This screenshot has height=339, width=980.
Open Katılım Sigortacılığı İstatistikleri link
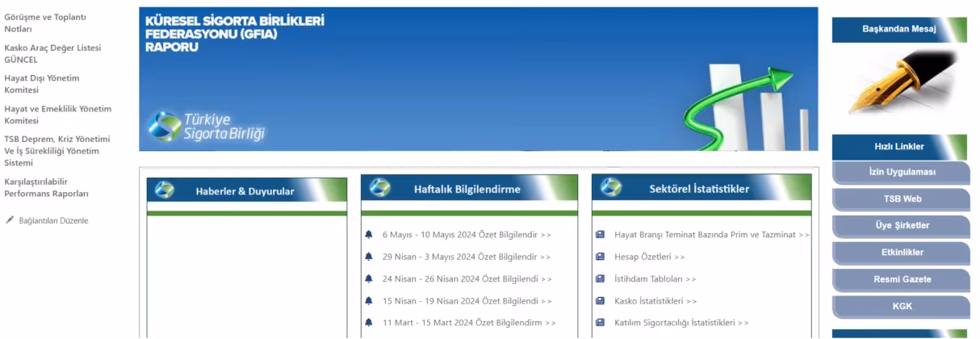[681, 322]
